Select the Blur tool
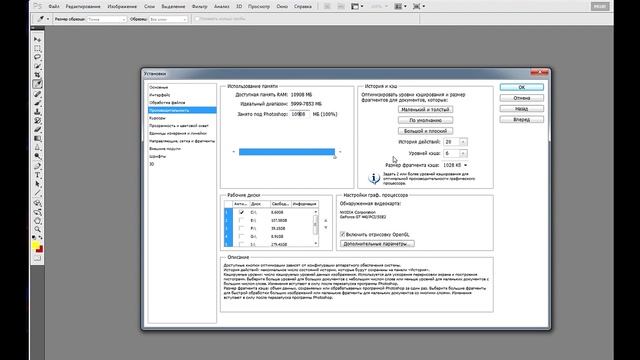This screenshot has height=360, width=640. coord(37,147)
